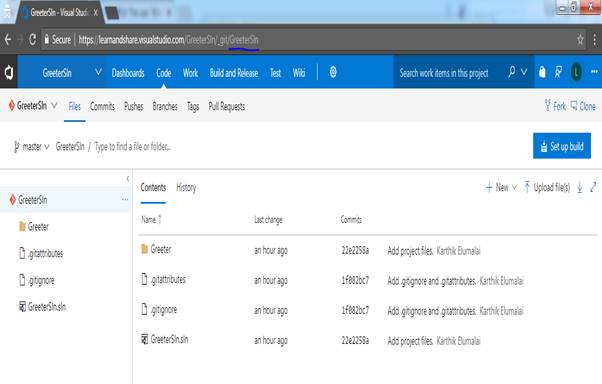Click the Greeter folder icon in contents list
602x384 pixels.
click(145, 249)
